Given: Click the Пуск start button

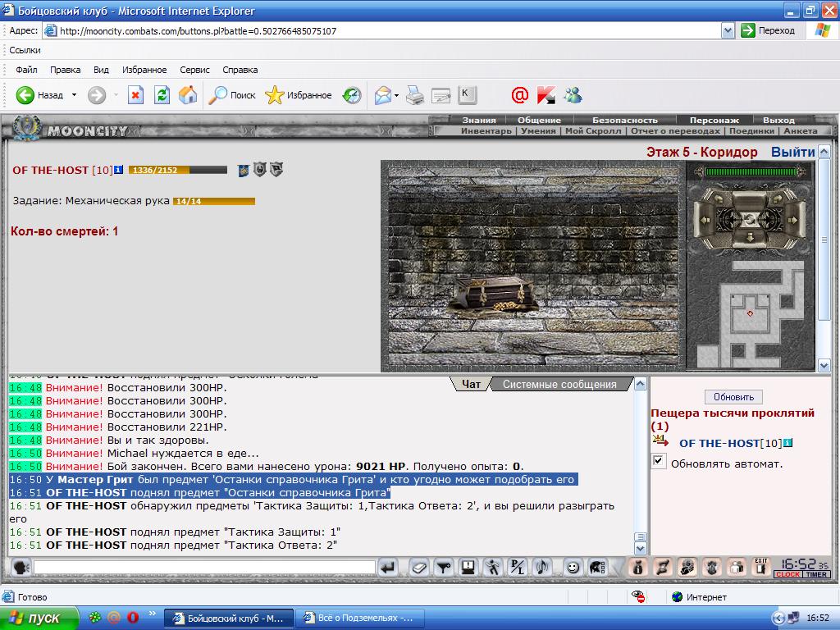Looking at the screenshot, I should (39, 618).
